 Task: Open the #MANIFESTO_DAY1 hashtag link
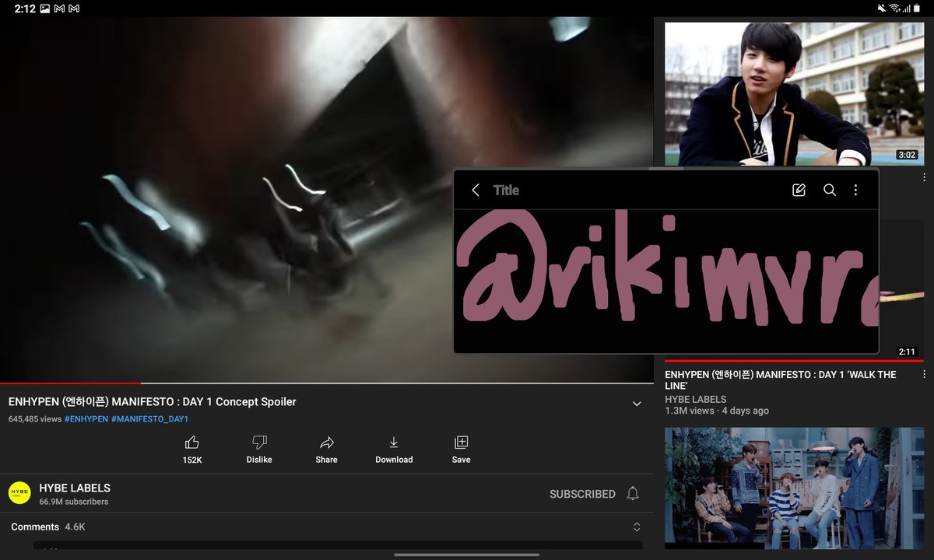(149, 418)
